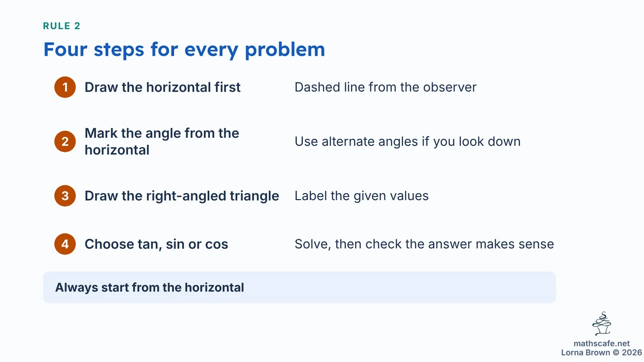Click the orange step 1 circle

click(65, 87)
